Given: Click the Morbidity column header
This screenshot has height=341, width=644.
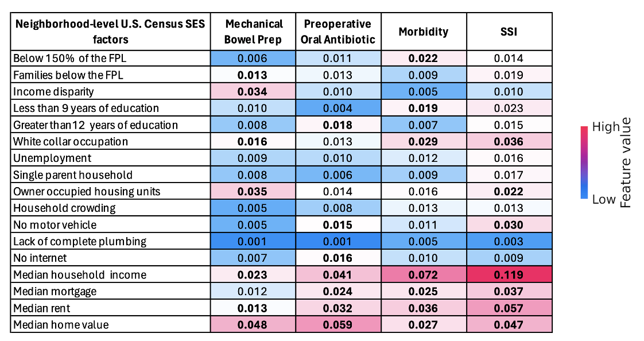Looking at the screenshot, I should pyautogui.click(x=424, y=32).
